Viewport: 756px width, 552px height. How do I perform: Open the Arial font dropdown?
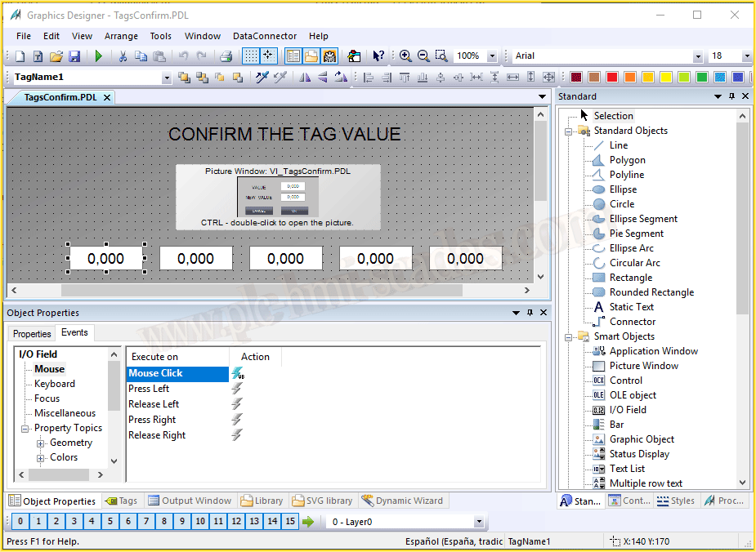698,56
